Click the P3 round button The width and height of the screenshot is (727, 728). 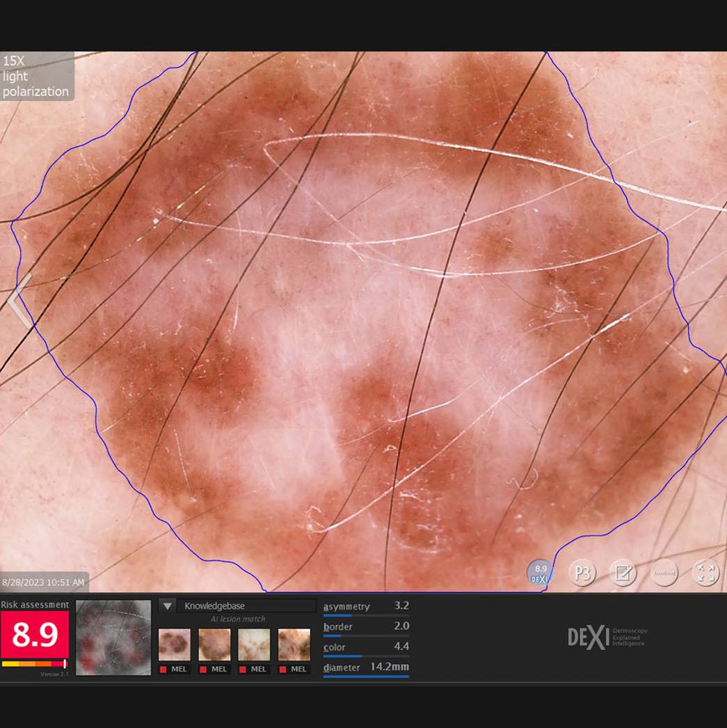[582, 573]
